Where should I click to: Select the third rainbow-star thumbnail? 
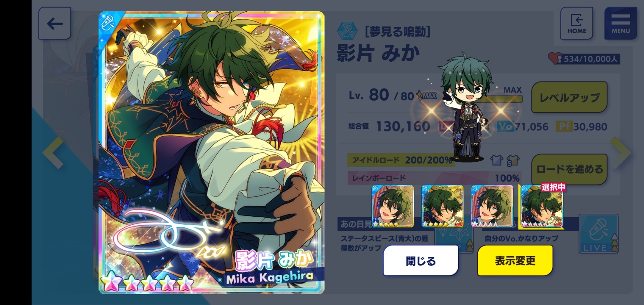[492, 206]
